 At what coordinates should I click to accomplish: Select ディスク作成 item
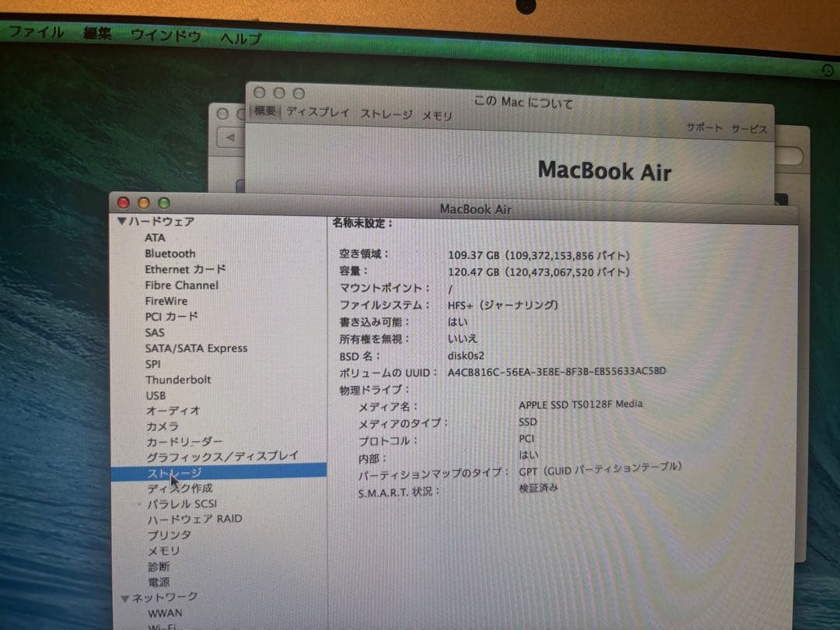(180, 488)
